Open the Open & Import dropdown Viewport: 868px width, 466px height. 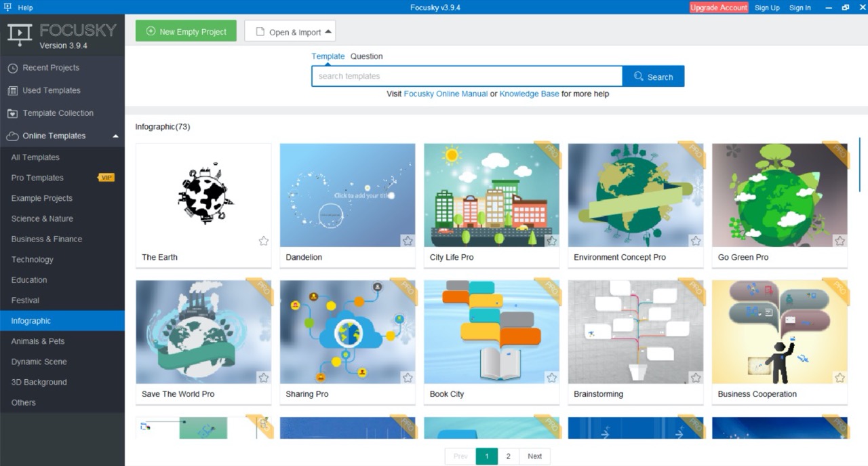pyautogui.click(x=290, y=31)
